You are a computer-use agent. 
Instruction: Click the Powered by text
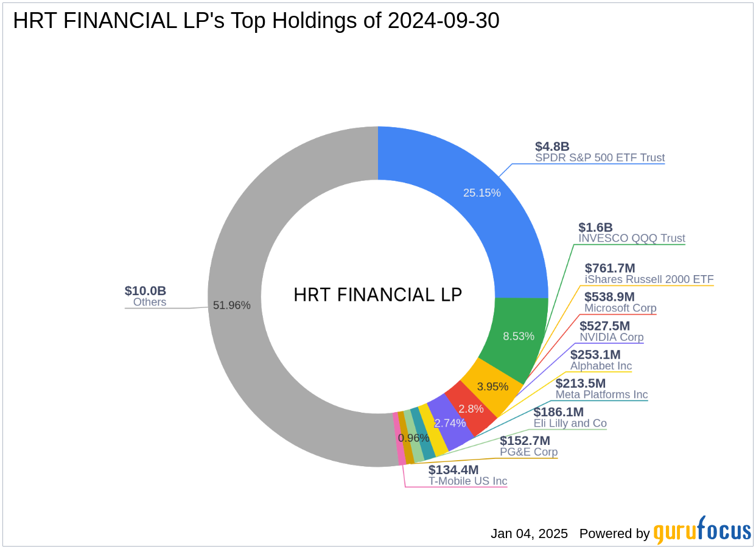[x=615, y=534]
